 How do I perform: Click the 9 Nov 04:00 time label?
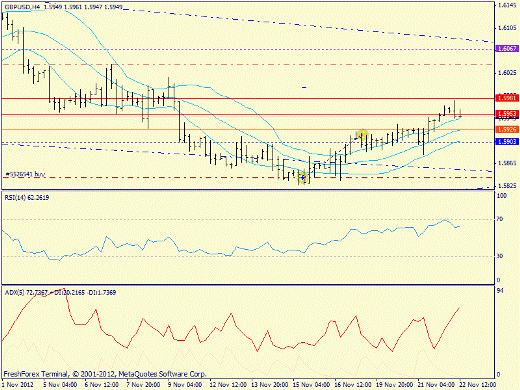coord(185,385)
